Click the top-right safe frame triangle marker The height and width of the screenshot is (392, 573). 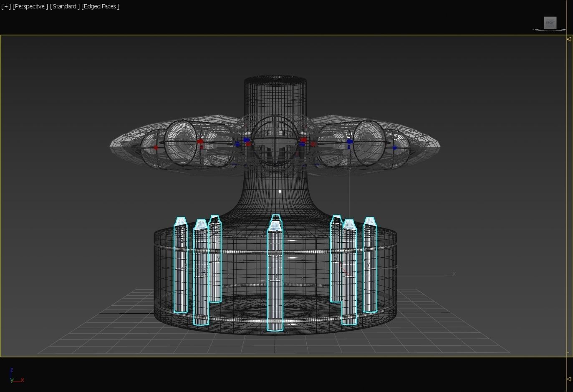click(569, 39)
